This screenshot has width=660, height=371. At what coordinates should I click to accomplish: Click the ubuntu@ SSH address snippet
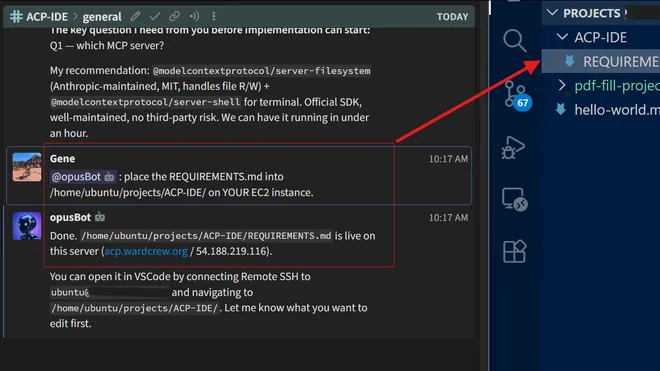110,292
